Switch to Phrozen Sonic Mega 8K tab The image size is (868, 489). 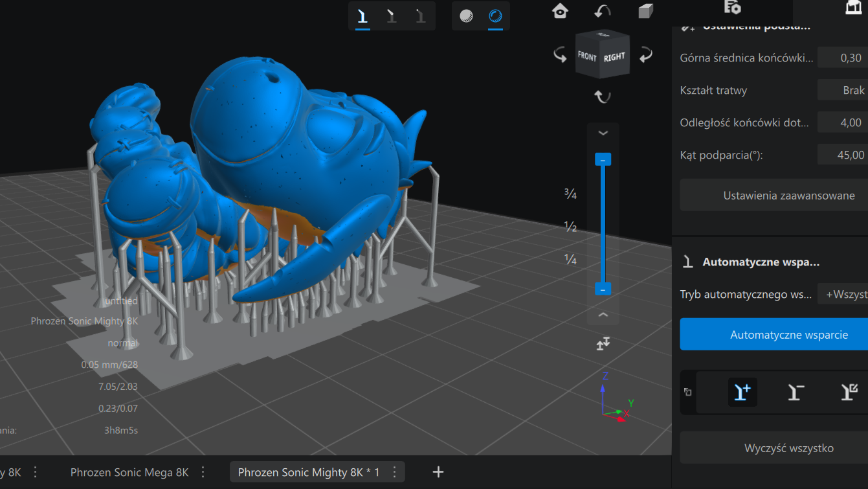(x=129, y=472)
